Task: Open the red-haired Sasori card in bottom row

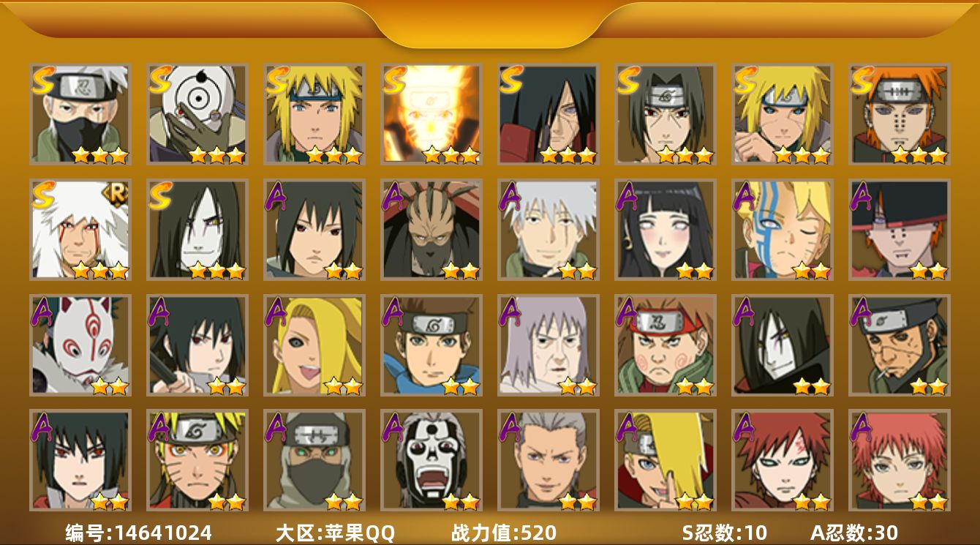Action: point(900,460)
